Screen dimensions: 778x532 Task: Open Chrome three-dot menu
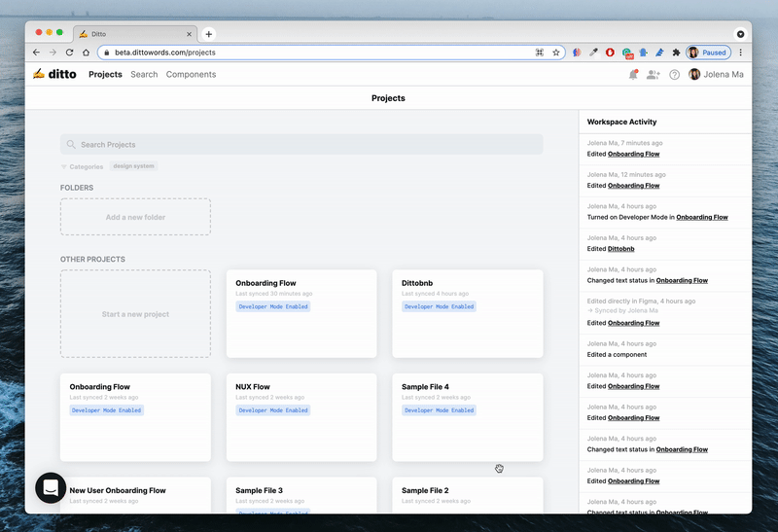pos(740,53)
